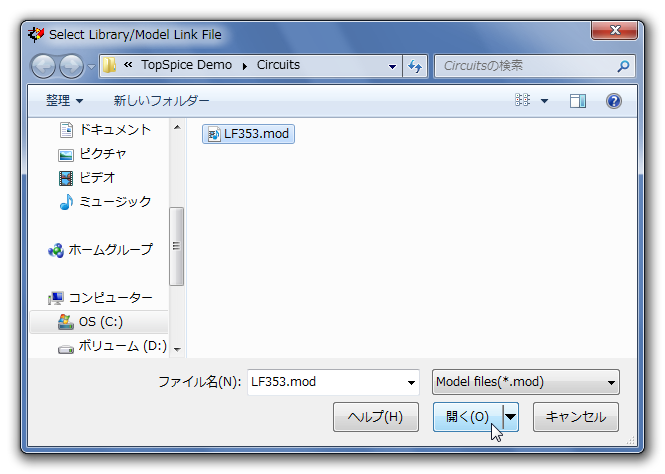Select ドキュメント in the navigation pane
The image size is (665, 474).
click(105, 130)
